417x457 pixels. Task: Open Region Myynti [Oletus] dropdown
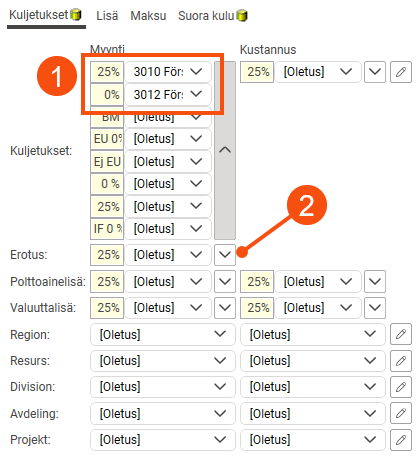coord(163,334)
